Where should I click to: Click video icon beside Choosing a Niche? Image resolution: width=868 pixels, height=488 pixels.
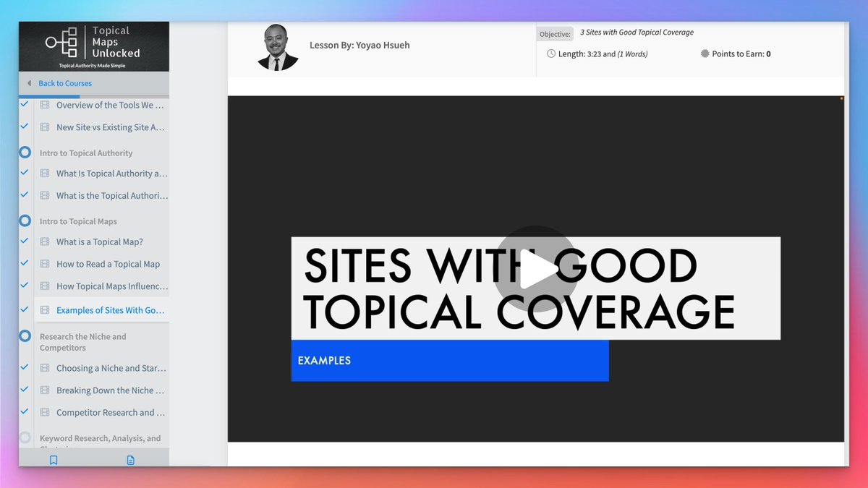click(45, 368)
